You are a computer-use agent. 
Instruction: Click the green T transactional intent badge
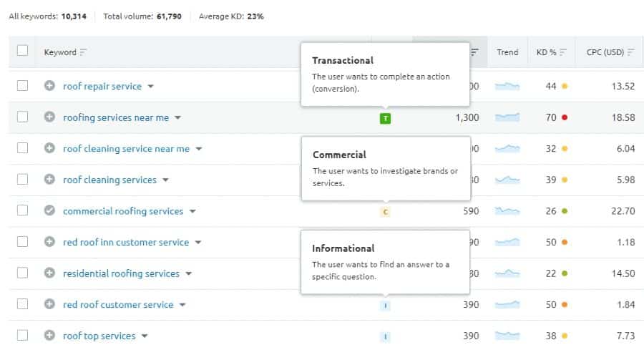coord(385,119)
